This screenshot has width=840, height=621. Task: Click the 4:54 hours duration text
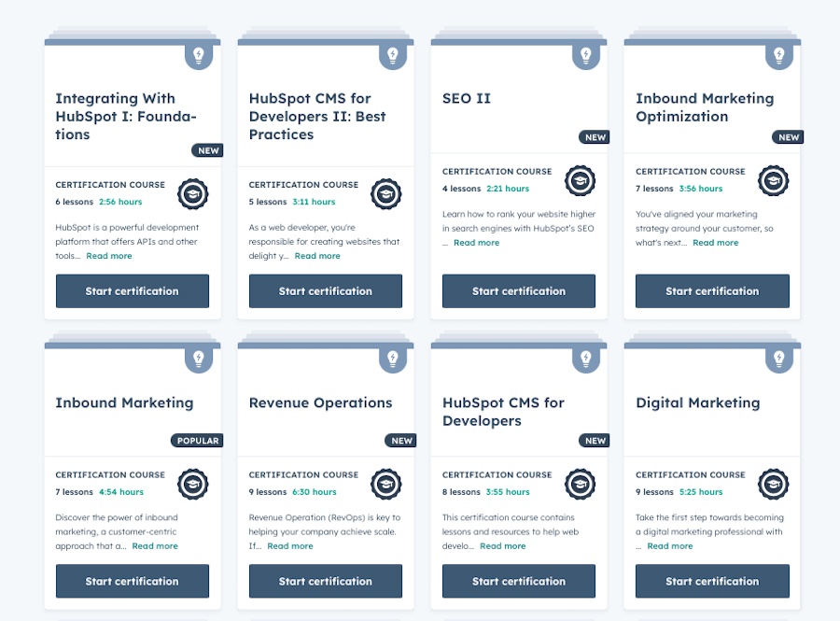click(121, 492)
